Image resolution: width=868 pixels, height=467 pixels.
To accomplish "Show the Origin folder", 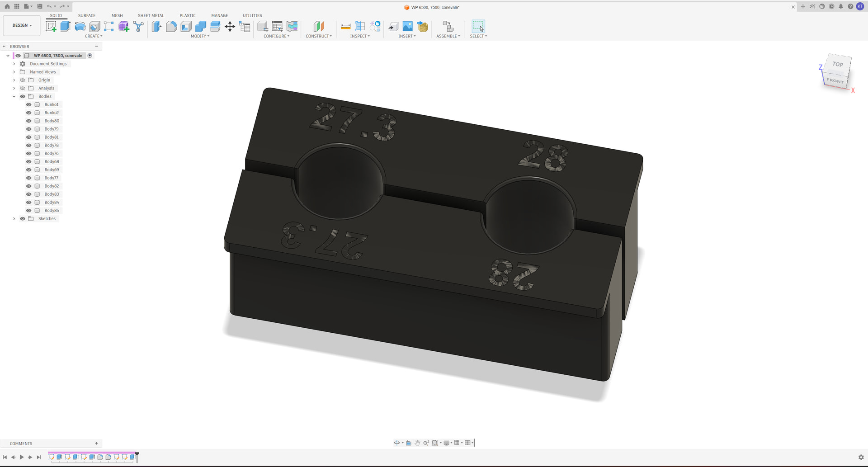I will tap(23, 80).
